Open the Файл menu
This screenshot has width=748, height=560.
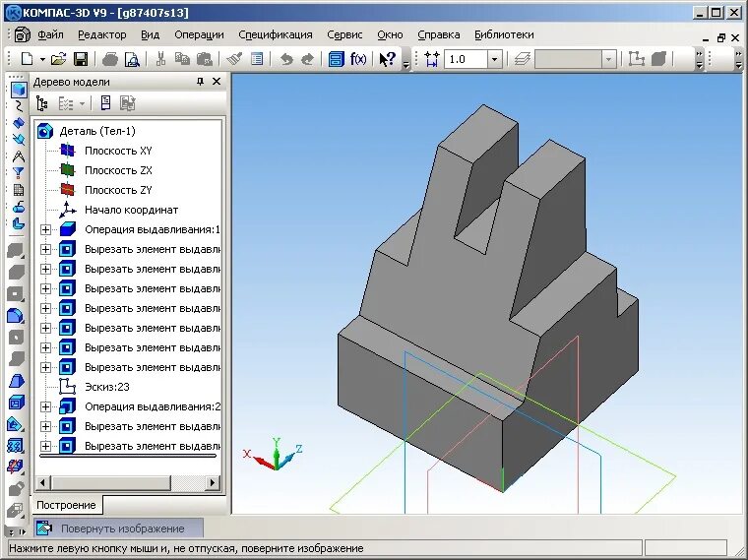(50, 34)
